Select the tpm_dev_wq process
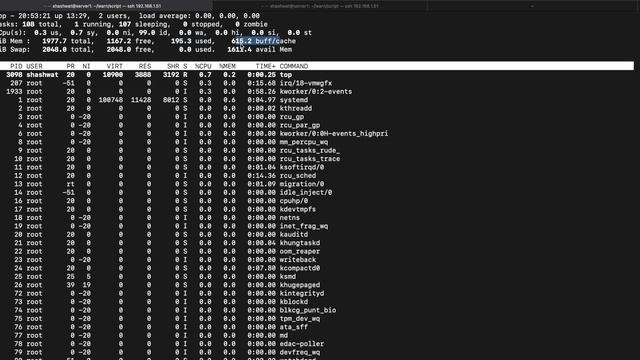 tap(300, 319)
